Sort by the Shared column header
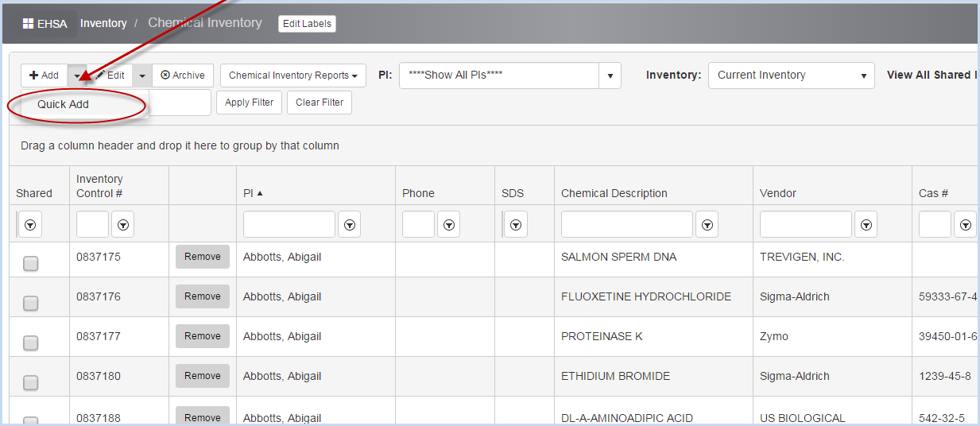980x426 pixels. (x=34, y=193)
